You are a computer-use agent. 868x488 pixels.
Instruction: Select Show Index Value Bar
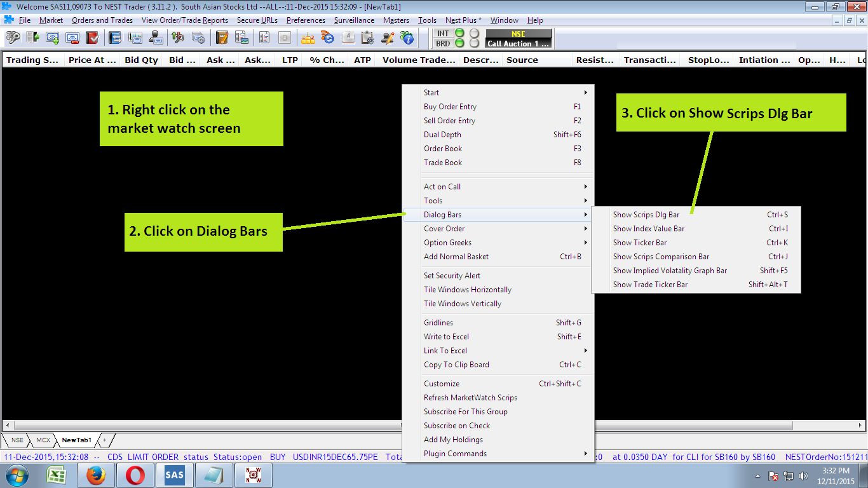696,229
